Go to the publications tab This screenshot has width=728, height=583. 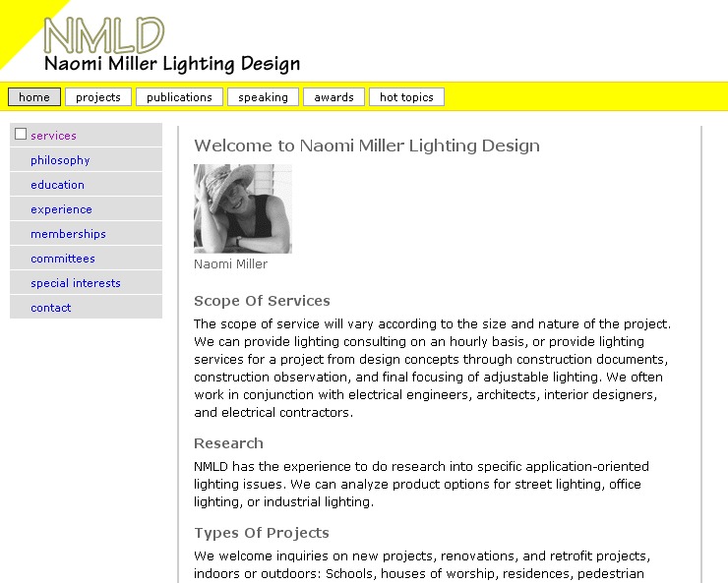179,97
